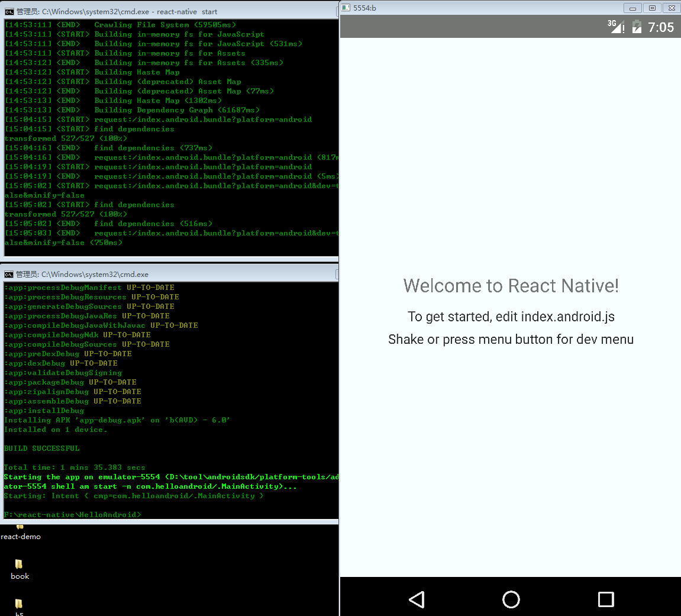Click the 'Building Haste Map (1302ms)' line
Viewport: 681px width, 616px height.
[114, 101]
